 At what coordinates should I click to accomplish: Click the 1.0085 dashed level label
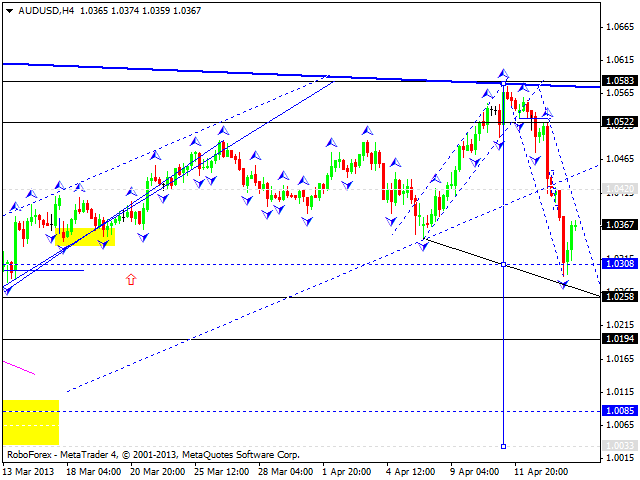(620, 411)
